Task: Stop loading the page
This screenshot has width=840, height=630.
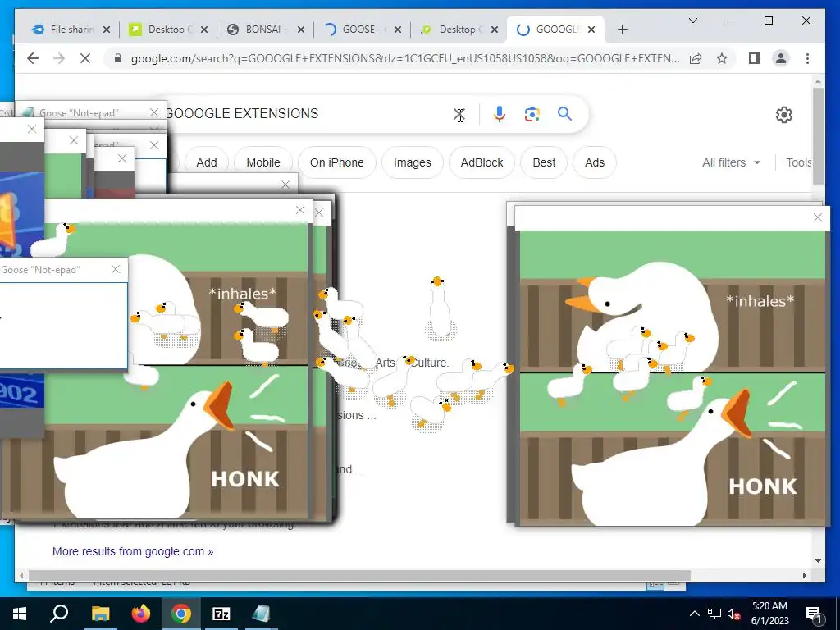Action: (85, 58)
